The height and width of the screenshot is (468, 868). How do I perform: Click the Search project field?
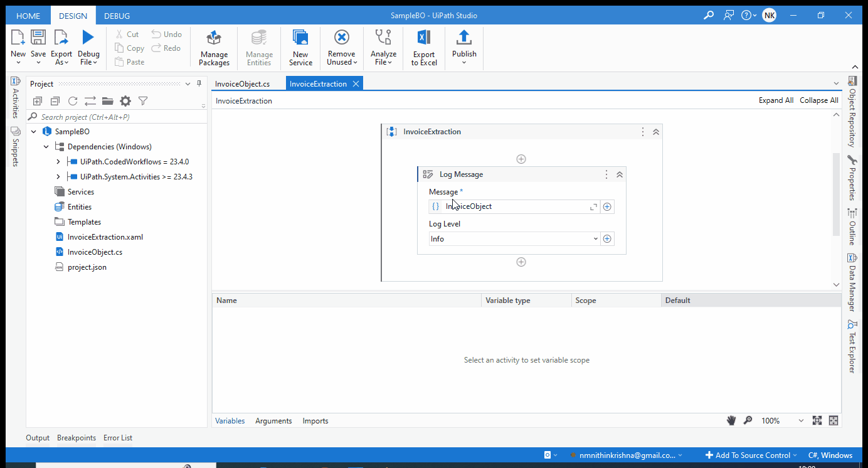(117, 117)
